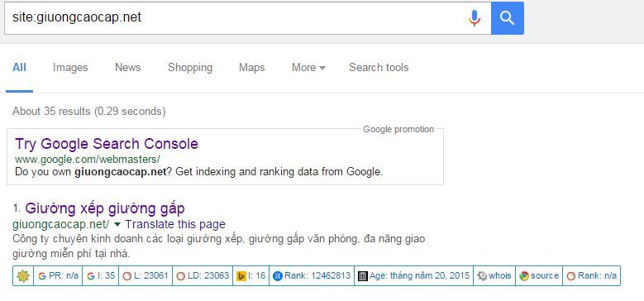Screen dimensions: 644x301
Task: Expand the green arrow next to giuongcaocap.net/
Action: click(117, 224)
